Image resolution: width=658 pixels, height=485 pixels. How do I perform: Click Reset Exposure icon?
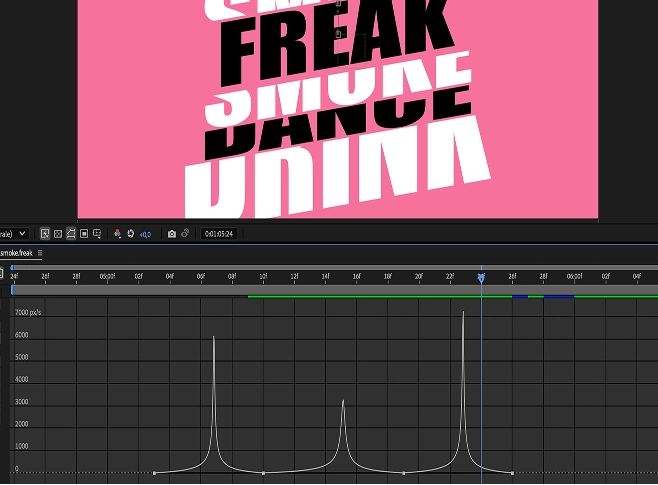coord(130,233)
